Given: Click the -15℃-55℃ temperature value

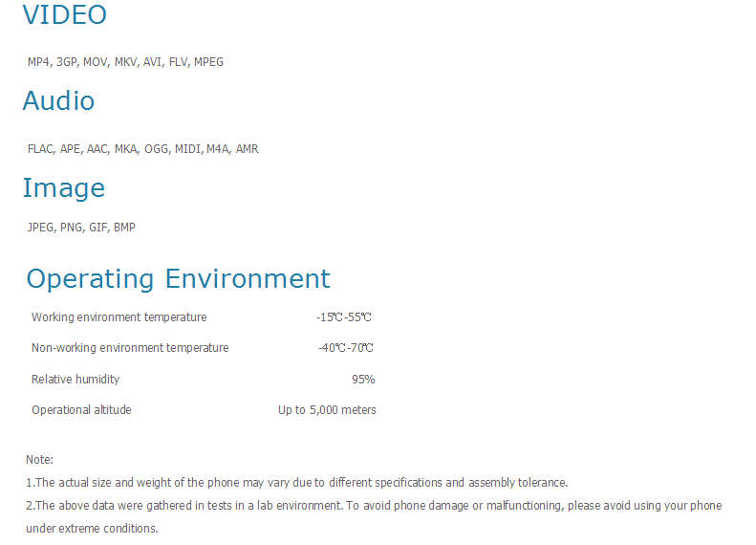Looking at the screenshot, I should point(344,317).
